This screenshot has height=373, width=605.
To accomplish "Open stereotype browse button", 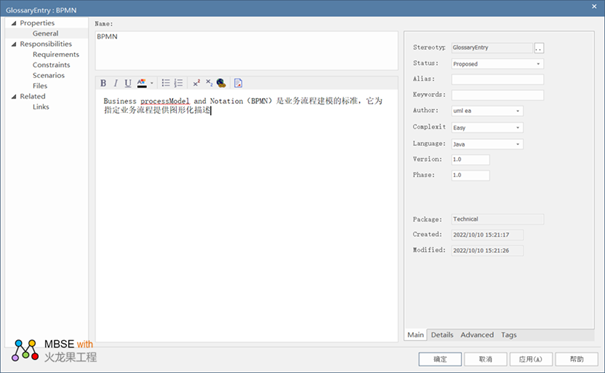I will pos(539,48).
